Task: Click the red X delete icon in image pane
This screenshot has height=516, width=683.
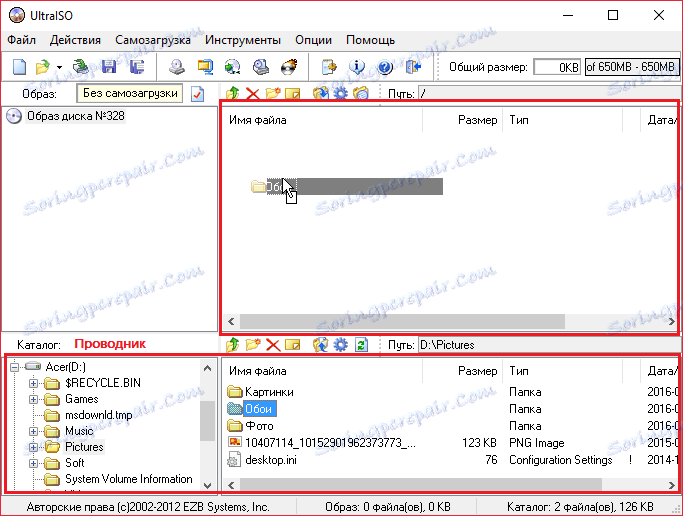Action: point(253,93)
